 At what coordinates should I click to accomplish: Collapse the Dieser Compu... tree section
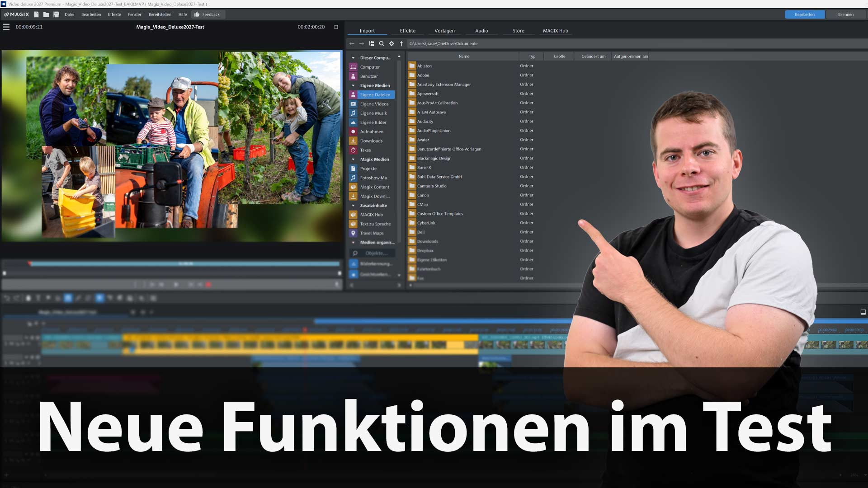pos(354,58)
